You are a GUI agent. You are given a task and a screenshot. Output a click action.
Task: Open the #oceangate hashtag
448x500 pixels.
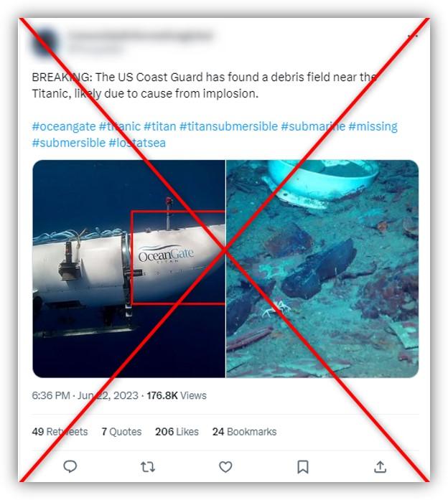click(63, 126)
